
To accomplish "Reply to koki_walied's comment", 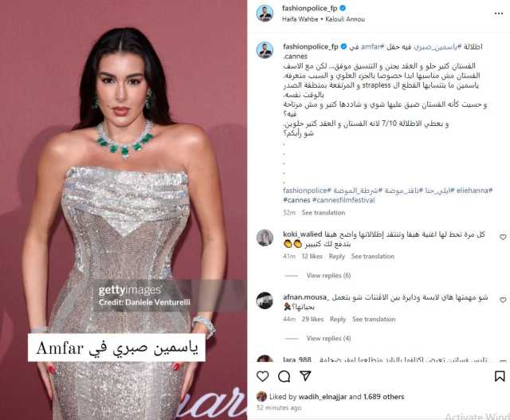I will 336,257.
